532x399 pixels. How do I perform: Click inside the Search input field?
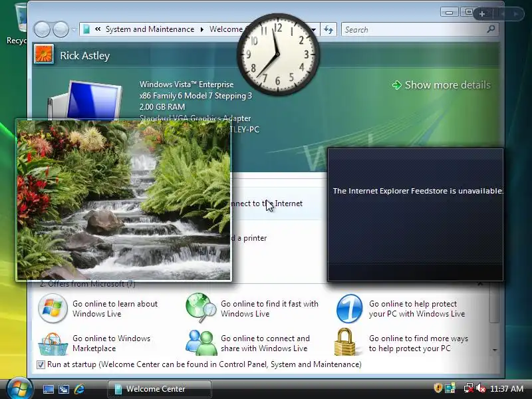pyautogui.click(x=414, y=29)
